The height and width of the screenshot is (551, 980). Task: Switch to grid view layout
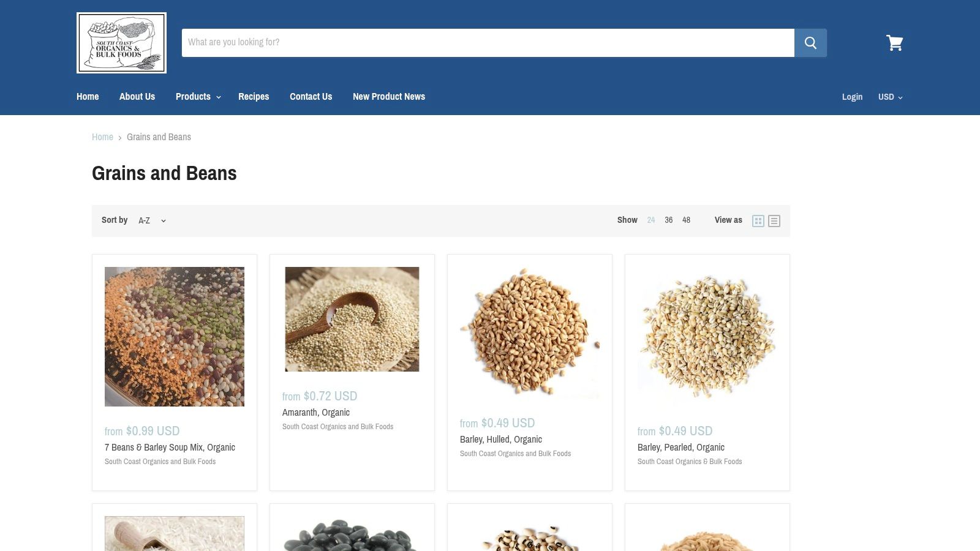(758, 220)
